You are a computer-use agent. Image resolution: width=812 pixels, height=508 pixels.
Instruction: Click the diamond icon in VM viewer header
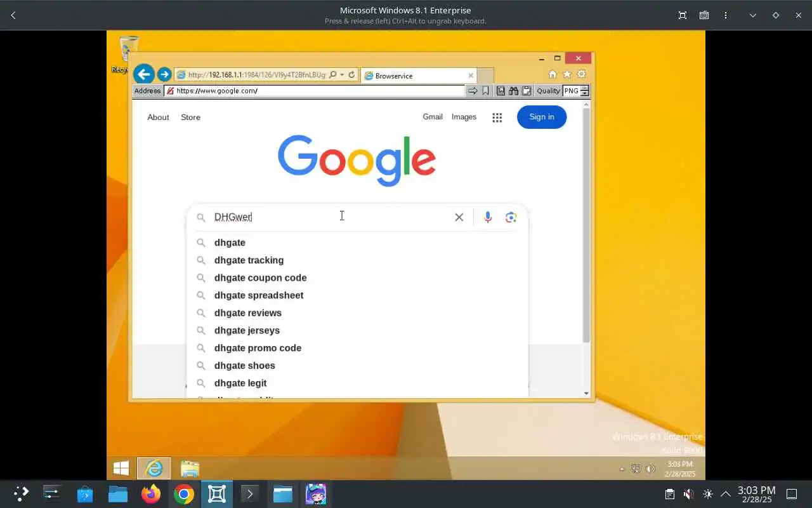[x=775, y=15]
